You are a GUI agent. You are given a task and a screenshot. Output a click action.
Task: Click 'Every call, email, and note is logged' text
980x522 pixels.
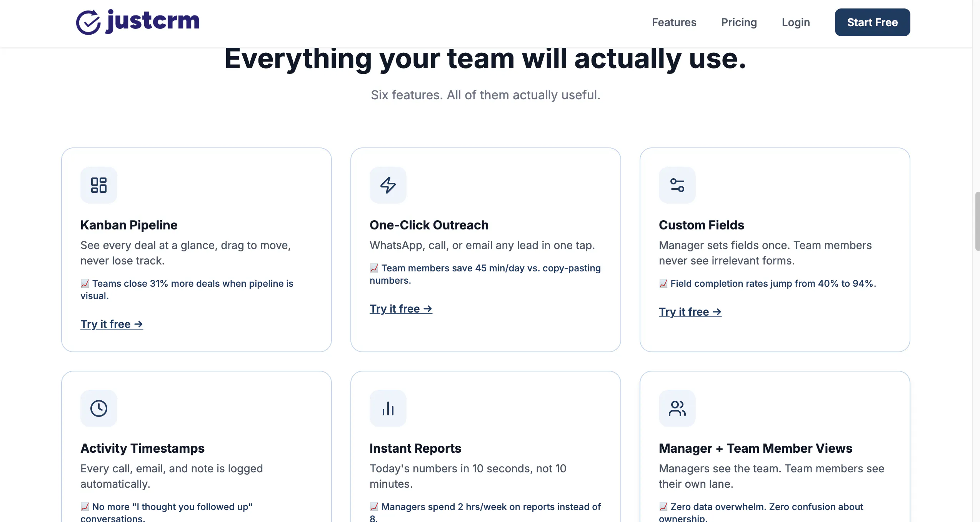tap(172, 476)
